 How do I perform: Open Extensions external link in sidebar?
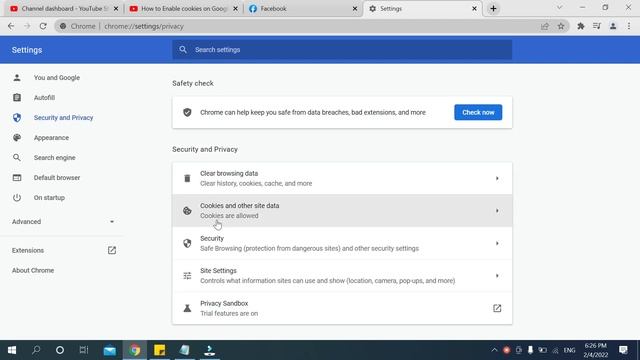click(x=112, y=250)
